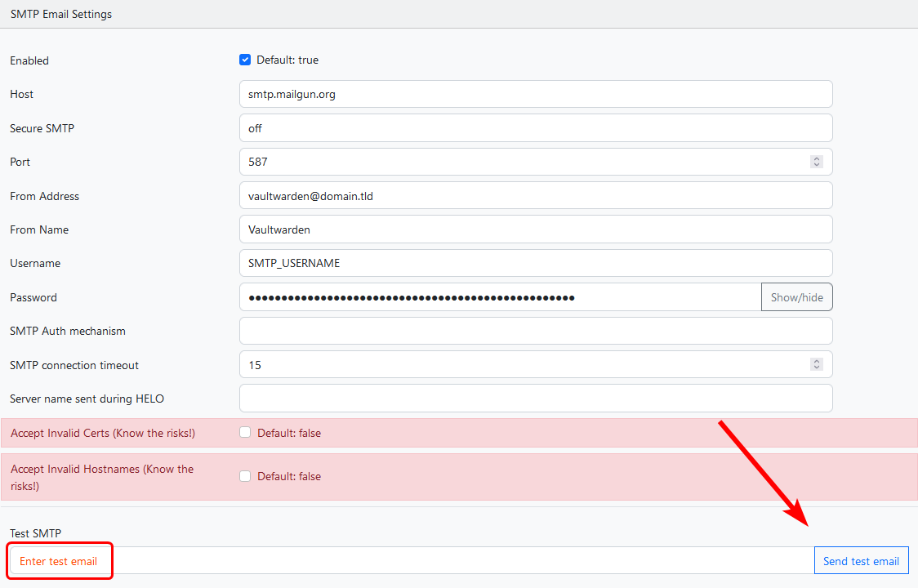
Task: Collapse the SMTP Email Settings section header
Action: [60, 14]
